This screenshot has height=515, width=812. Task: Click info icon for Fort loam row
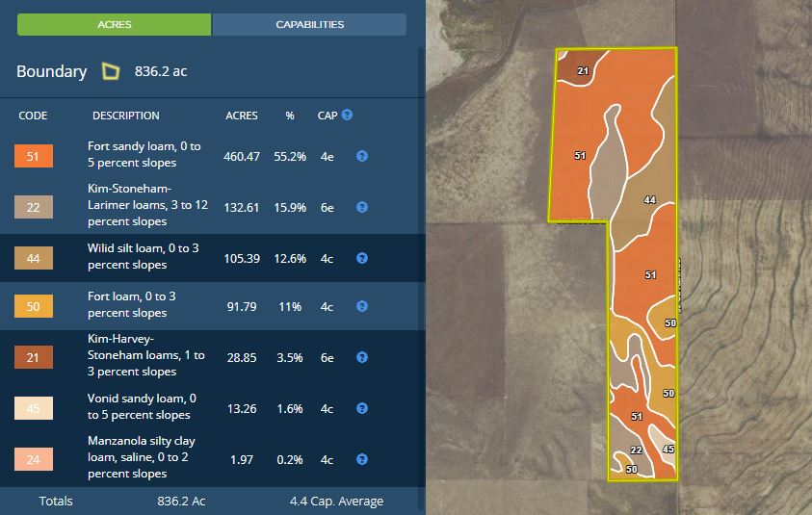(362, 306)
